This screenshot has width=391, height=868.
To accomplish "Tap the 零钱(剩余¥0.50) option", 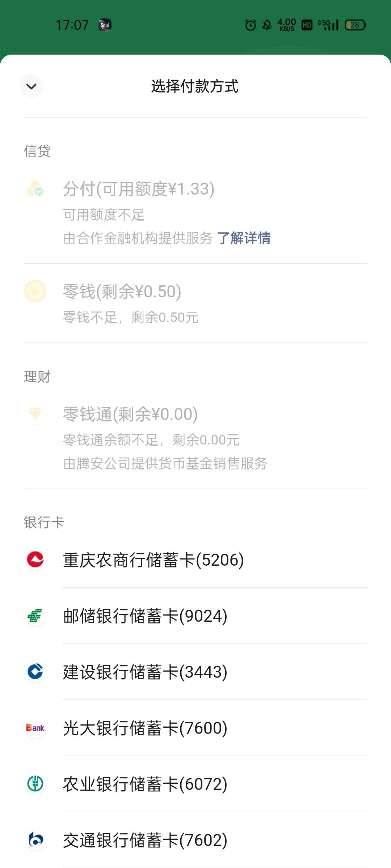I will [x=122, y=292].
